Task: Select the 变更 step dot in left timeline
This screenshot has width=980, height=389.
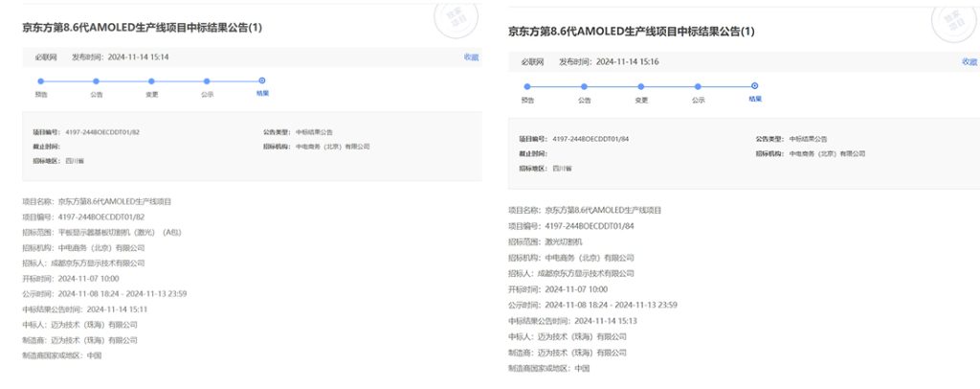Action: [x=151, y=81]
